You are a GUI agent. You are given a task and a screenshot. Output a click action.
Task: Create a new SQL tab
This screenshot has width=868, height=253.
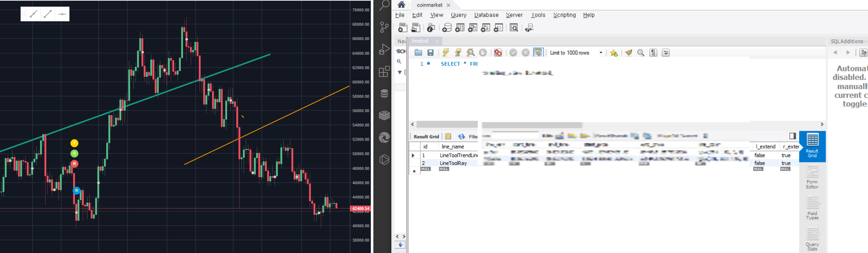click(x=403, y=28)
